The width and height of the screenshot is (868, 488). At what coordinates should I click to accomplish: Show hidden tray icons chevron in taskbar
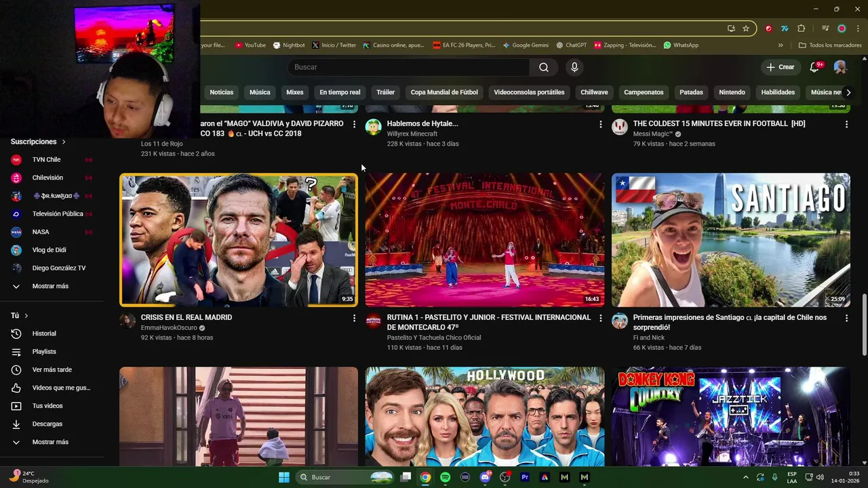click(746, 477)
